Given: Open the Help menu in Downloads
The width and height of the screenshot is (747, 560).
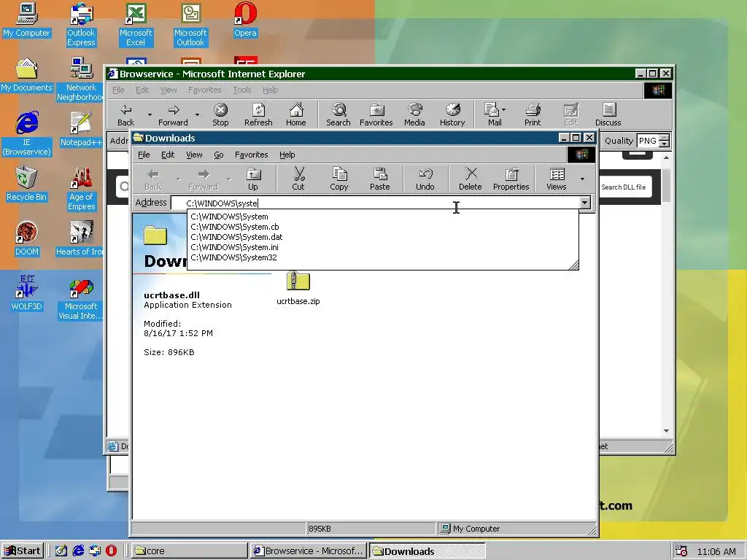Looking at the screenshot, I should click(x=287, y=155).
